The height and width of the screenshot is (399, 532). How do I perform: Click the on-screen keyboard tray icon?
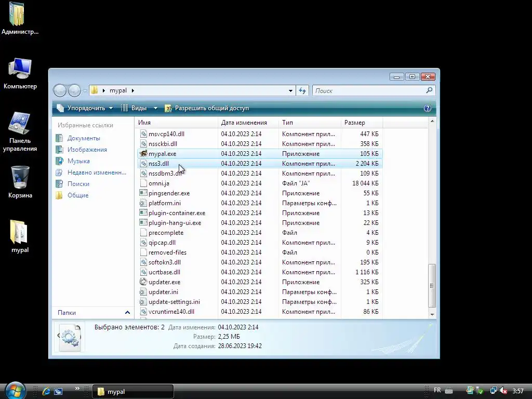tap(449, 391)
